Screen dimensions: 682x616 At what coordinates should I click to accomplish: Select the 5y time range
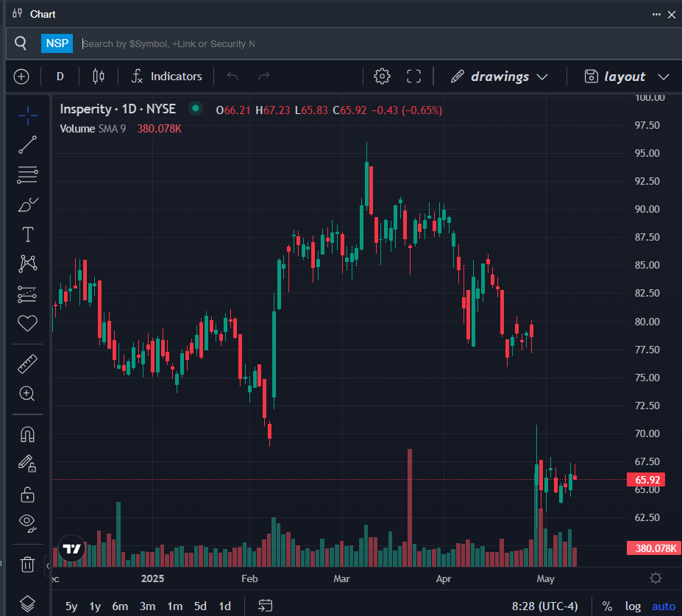click(x=71, y=606)
